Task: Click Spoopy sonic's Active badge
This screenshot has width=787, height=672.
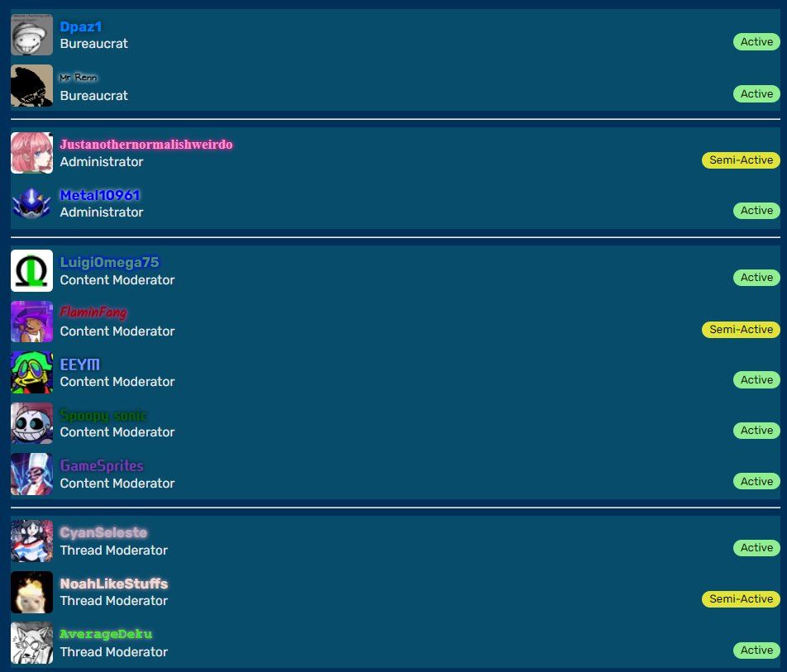Action: click(x=756, y=430)
